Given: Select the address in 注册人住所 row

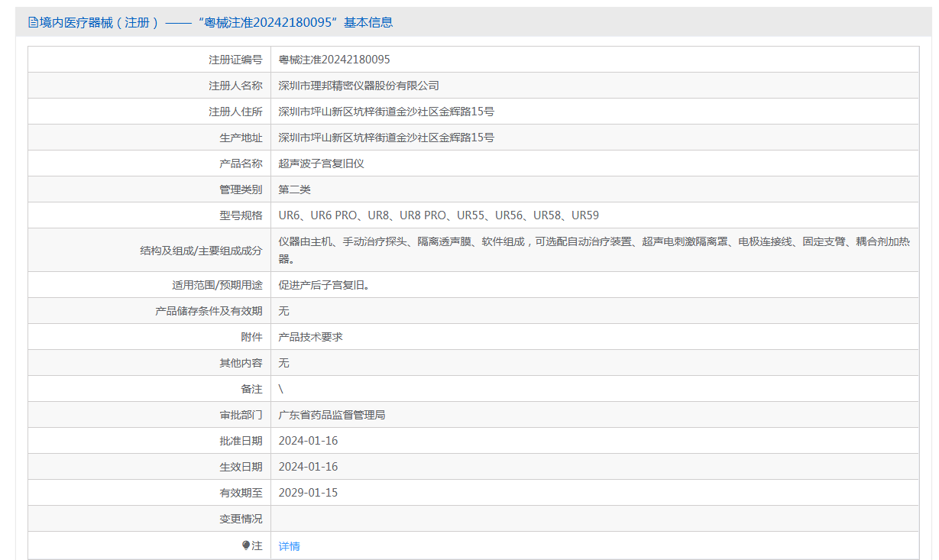Looking at the screenshot, I should 387,112.
